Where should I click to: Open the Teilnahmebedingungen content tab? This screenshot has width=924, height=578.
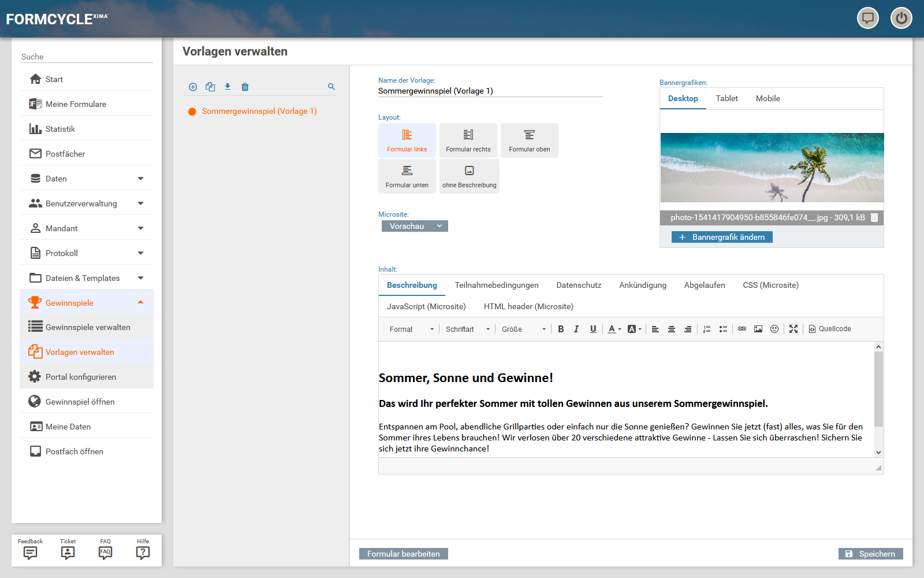(x=497, y=285)
